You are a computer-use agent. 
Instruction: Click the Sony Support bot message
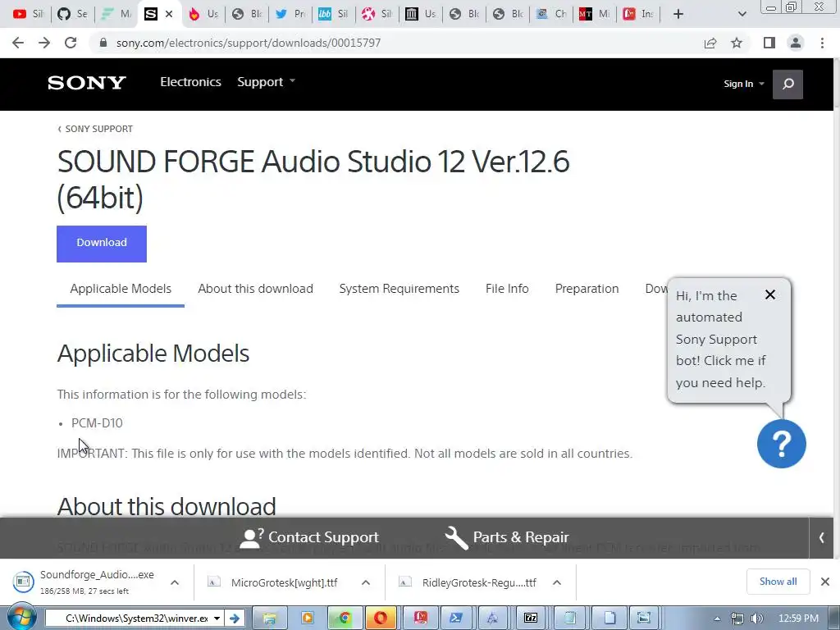(x=720, y=339)
